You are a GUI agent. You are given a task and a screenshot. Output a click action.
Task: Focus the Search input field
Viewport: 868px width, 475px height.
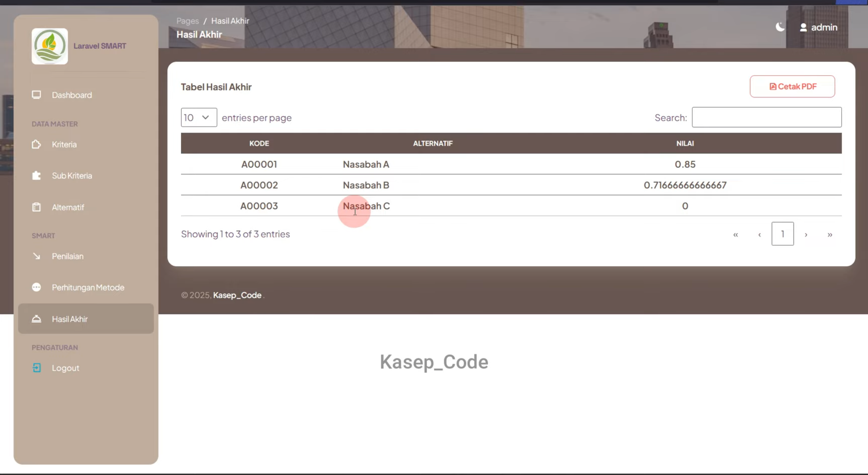[x=767, y=117]
